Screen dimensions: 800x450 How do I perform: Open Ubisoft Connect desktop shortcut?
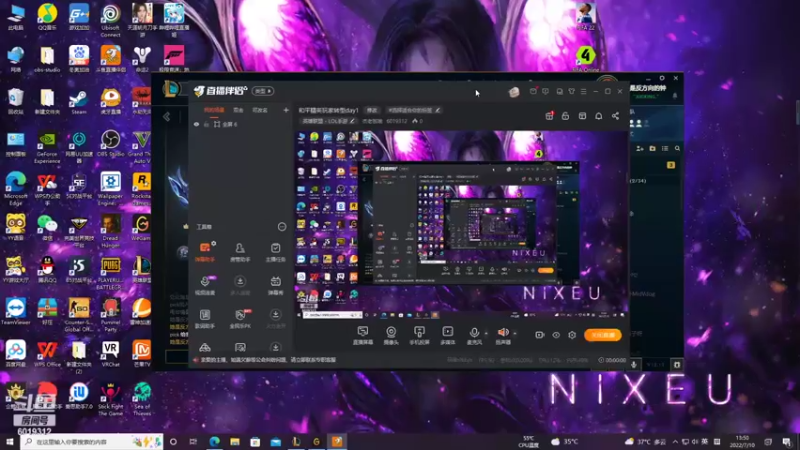pyautogui.click(x=110, y=20)
